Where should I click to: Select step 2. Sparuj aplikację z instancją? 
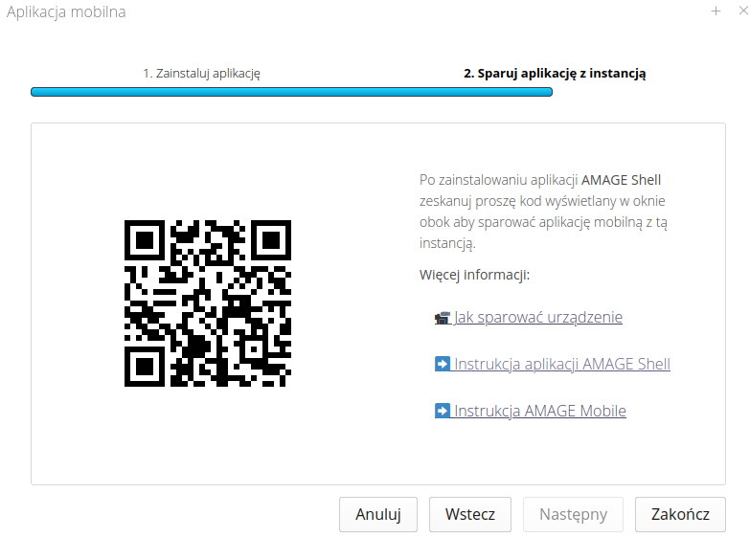[x=555, y=74]
